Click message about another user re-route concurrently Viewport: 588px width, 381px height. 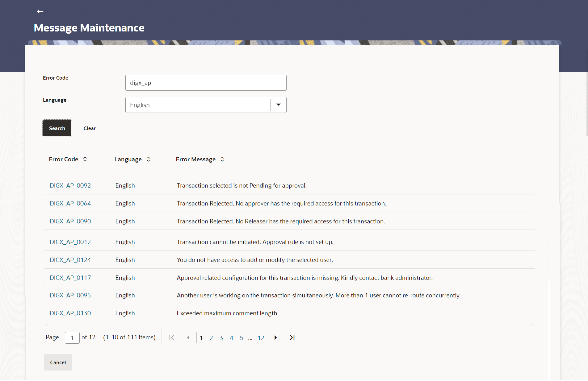tap(319, 295)
